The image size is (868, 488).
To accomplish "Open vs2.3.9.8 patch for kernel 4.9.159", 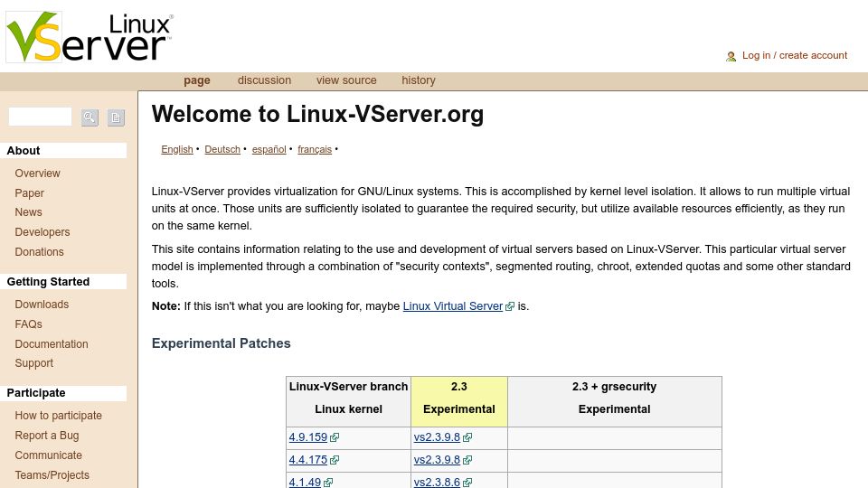I will tap(437, 437).
